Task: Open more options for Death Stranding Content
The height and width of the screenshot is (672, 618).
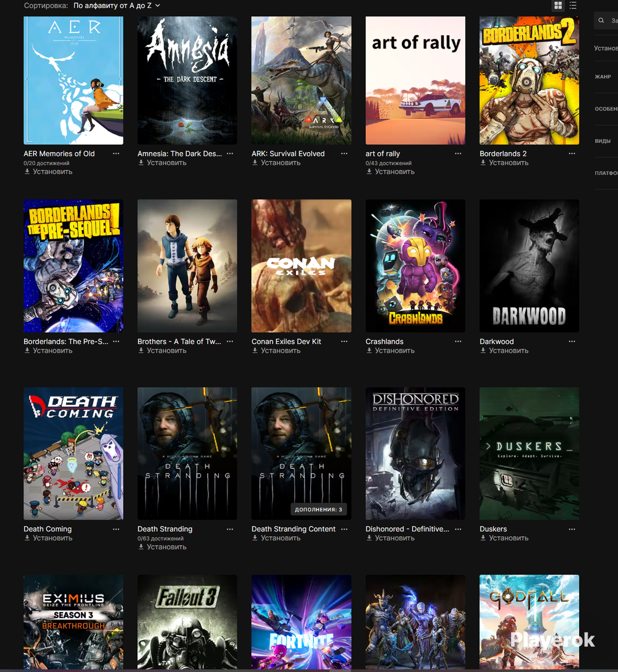Action: pyautogui.click(x=344, y=529)
